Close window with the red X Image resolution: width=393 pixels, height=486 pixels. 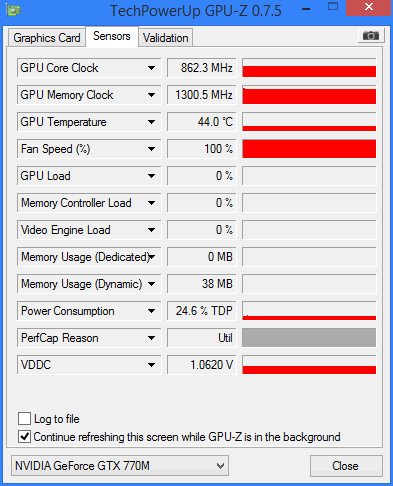coord(369,7)
